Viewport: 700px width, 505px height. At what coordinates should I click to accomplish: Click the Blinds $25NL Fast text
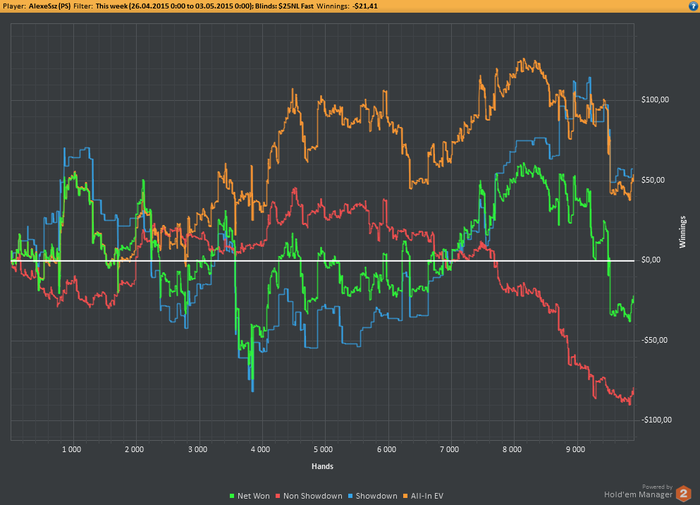[x=284, y=6]
